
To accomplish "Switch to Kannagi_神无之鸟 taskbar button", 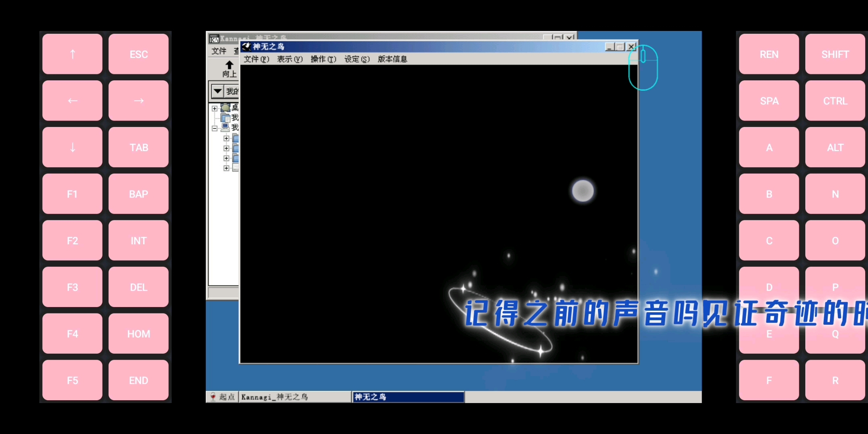I will [x=295, y=397].
